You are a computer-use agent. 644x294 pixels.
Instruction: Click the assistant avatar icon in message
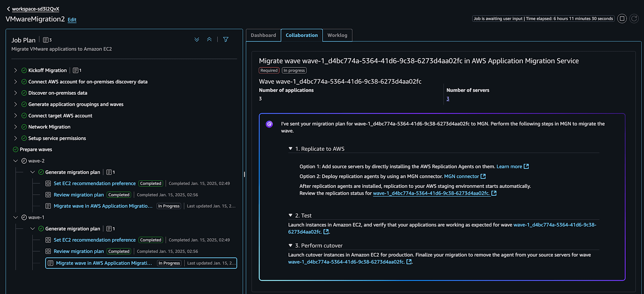point(269,124)
